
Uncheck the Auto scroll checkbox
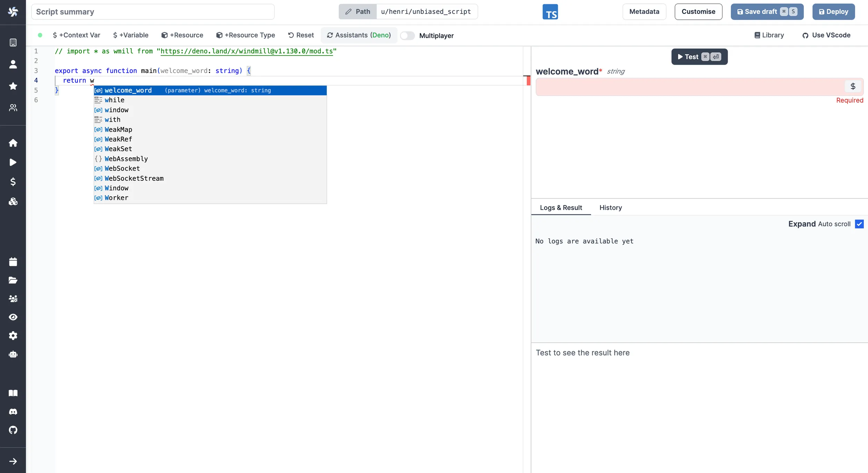859,224
